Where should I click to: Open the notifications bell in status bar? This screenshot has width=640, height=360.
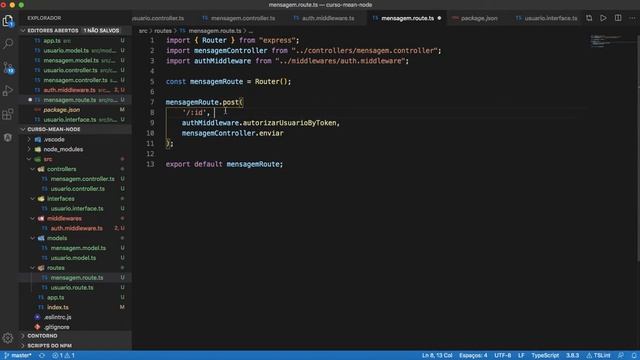(x=634, y=356)
